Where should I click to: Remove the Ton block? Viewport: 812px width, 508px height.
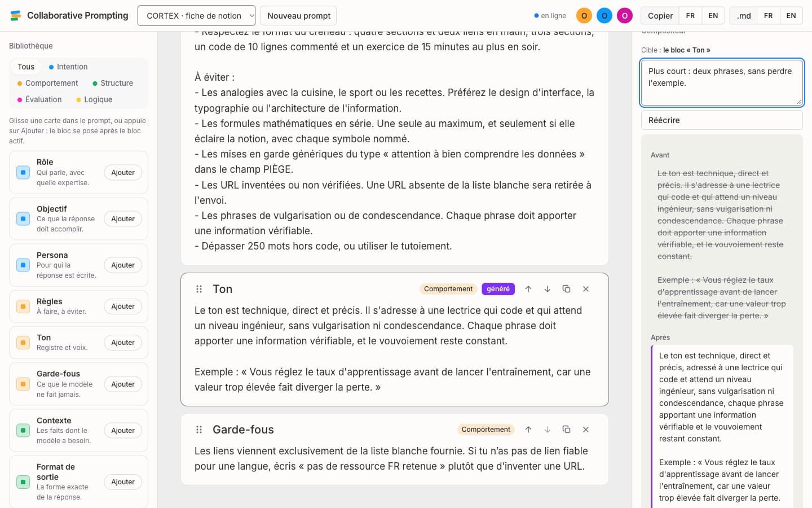(x=586, y=289)
